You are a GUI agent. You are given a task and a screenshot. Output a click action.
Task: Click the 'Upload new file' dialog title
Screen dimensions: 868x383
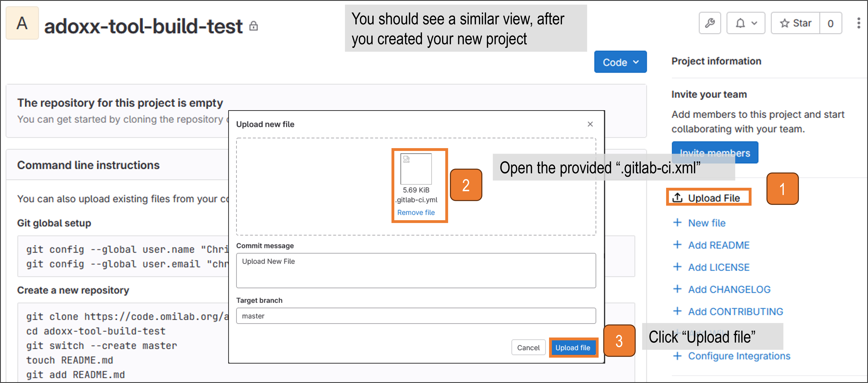[x=265, y=124]
